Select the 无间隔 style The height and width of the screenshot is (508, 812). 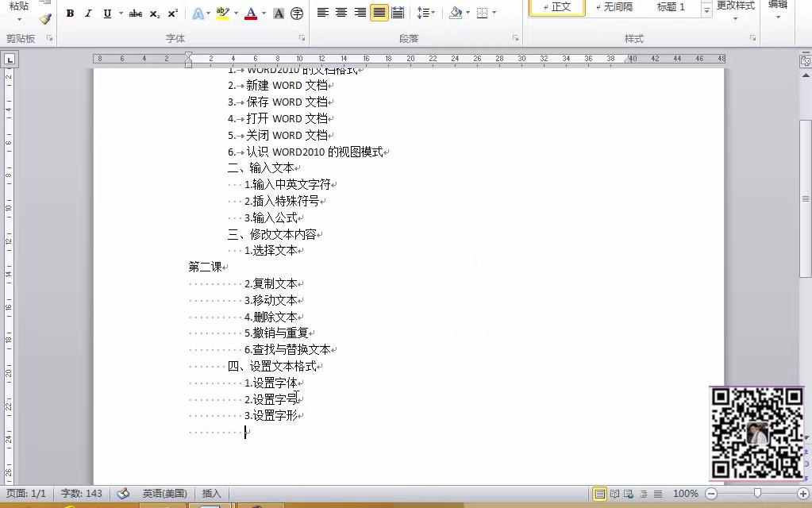[x=616, y=9]
